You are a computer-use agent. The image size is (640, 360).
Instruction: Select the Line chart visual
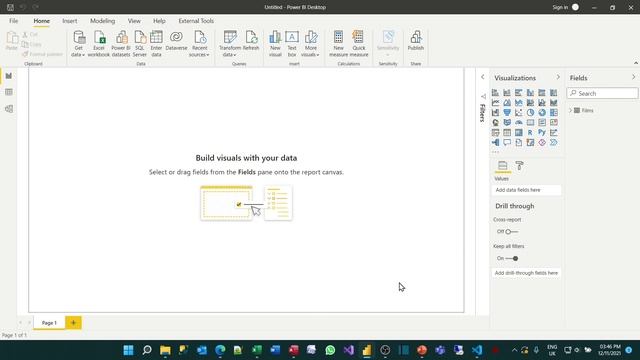tap(495, 102)
